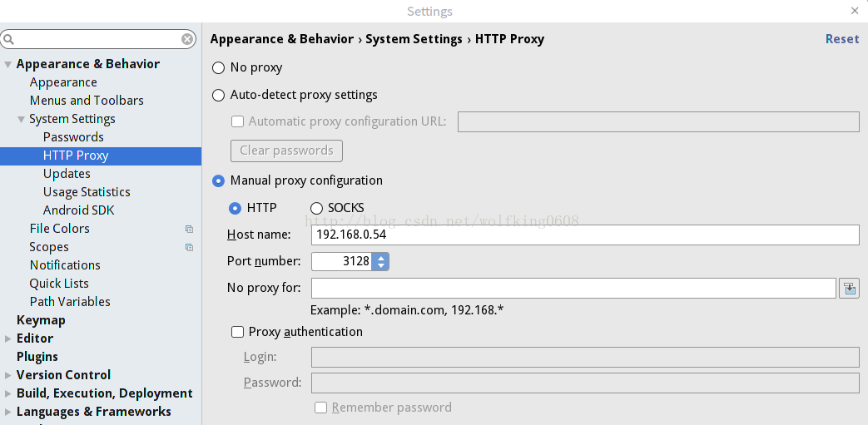Open the No proxy for exceptions dialog

pyautogui.click(x=849, y=289)
